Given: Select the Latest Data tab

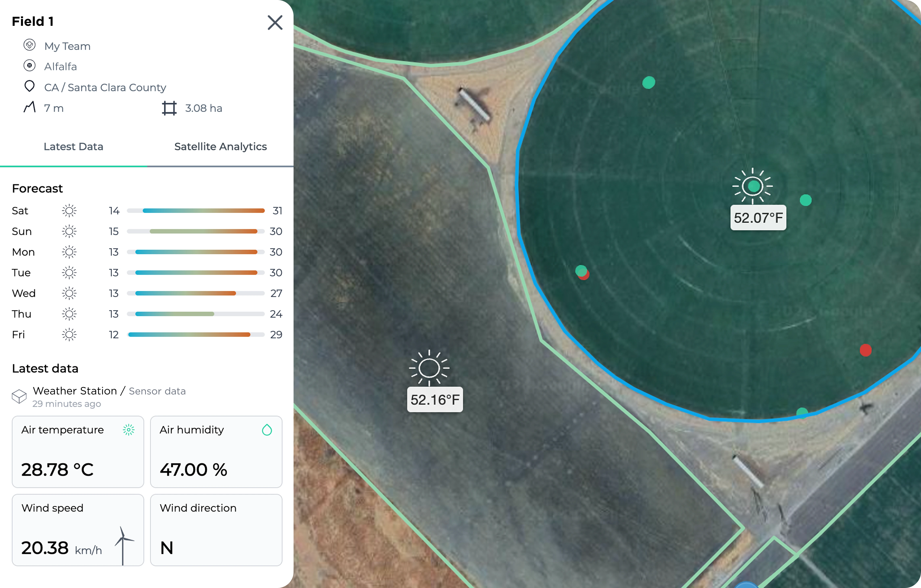Looking at the screenshot, I should (73, 147).
